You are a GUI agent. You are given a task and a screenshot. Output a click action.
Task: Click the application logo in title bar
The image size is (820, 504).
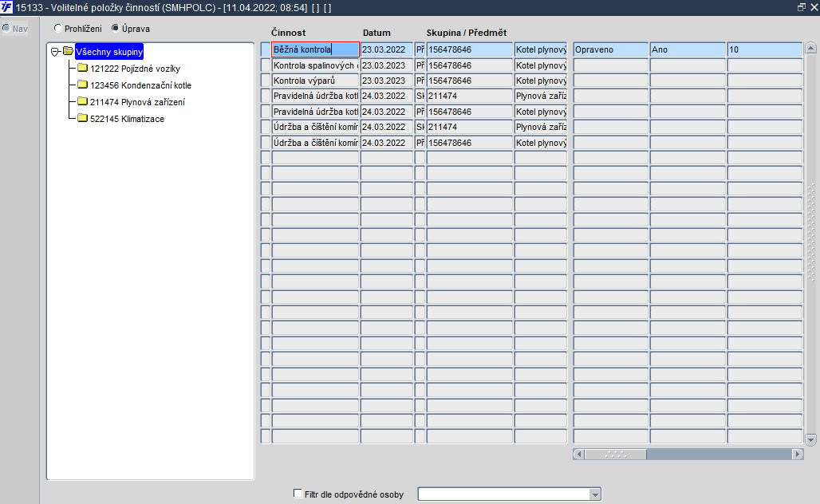coord(6,7)
